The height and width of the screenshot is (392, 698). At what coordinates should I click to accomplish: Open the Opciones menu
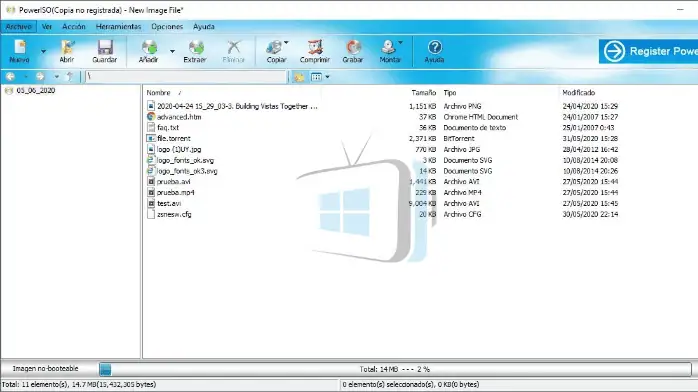click(x=167, y=27)
